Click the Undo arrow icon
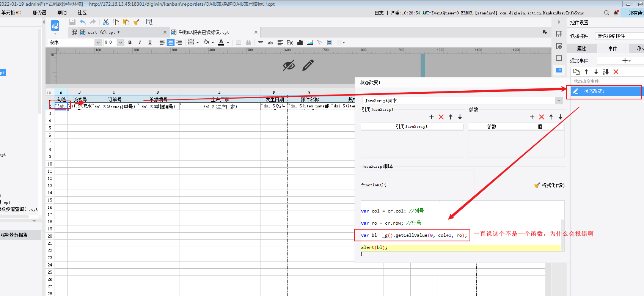644x296 pixels. pyautogui.click(x=83, y=22)
